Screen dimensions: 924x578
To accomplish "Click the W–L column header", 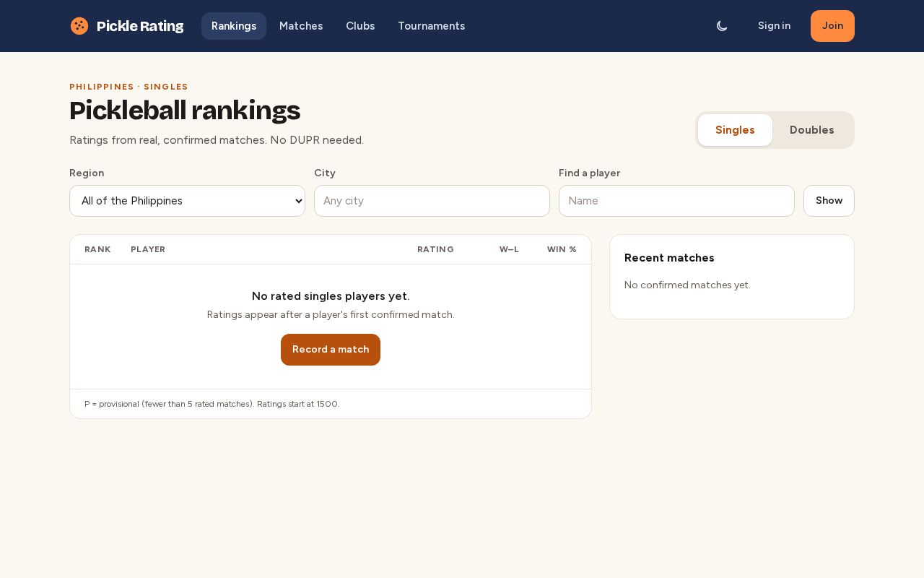I will pyautogui.click(x=509, y=249).
